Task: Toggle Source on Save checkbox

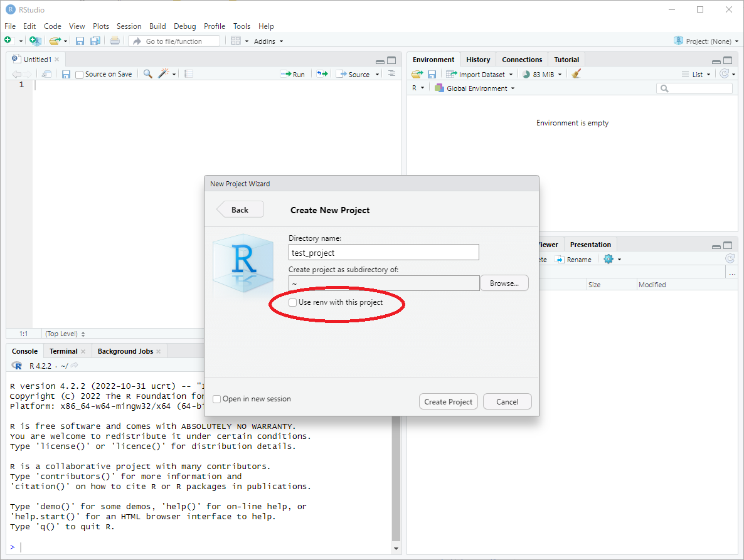Action: pos(80,75)
